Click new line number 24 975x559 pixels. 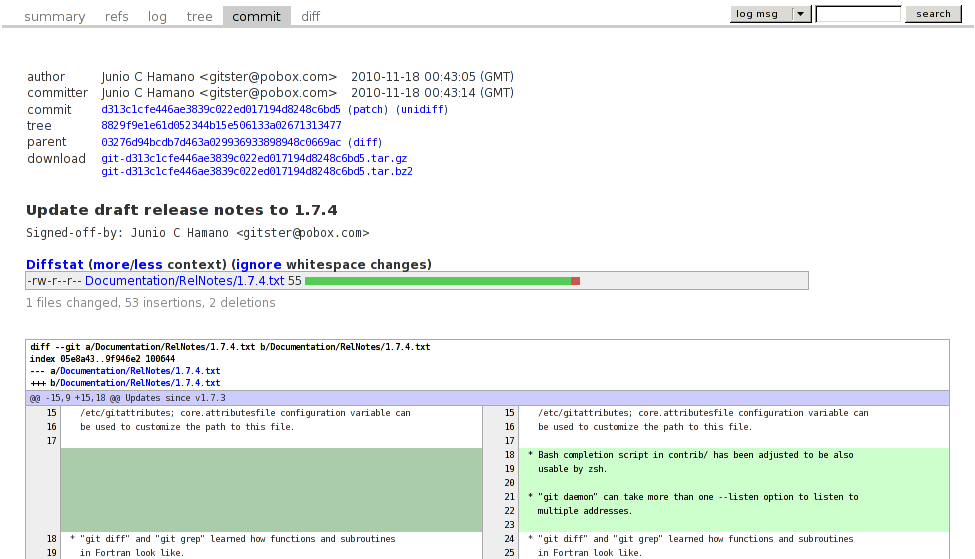point(509,539)
